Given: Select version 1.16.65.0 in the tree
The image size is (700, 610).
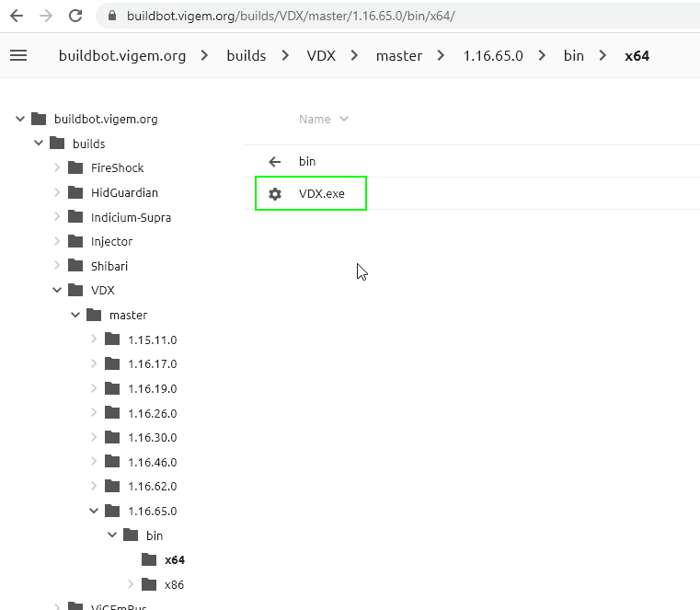Looking at the screenshot, I should (152, 511).
